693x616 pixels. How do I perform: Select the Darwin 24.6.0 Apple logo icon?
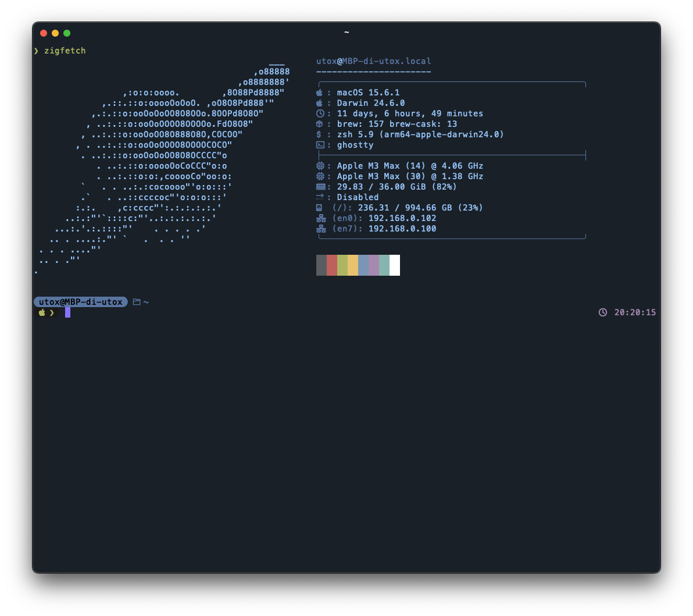pos(319,102)
